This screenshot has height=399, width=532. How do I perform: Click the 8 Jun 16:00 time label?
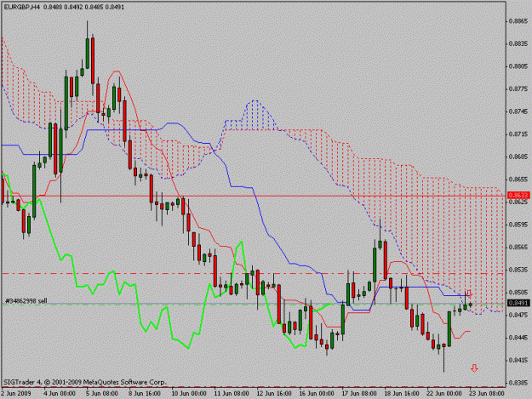[x=145, y=394]
